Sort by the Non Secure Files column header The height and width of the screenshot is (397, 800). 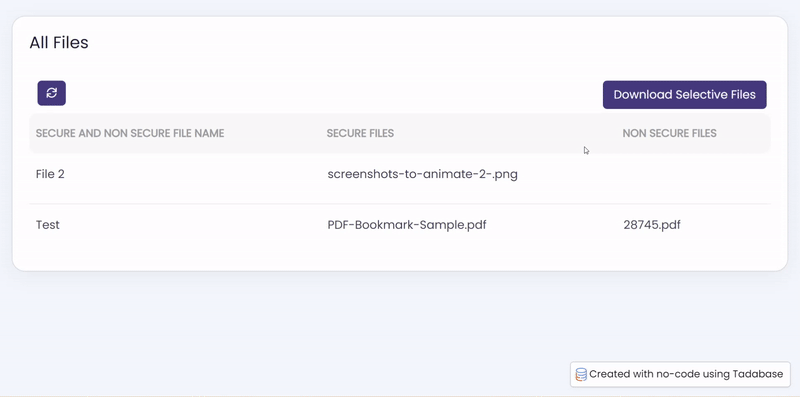tap(669, 133)
